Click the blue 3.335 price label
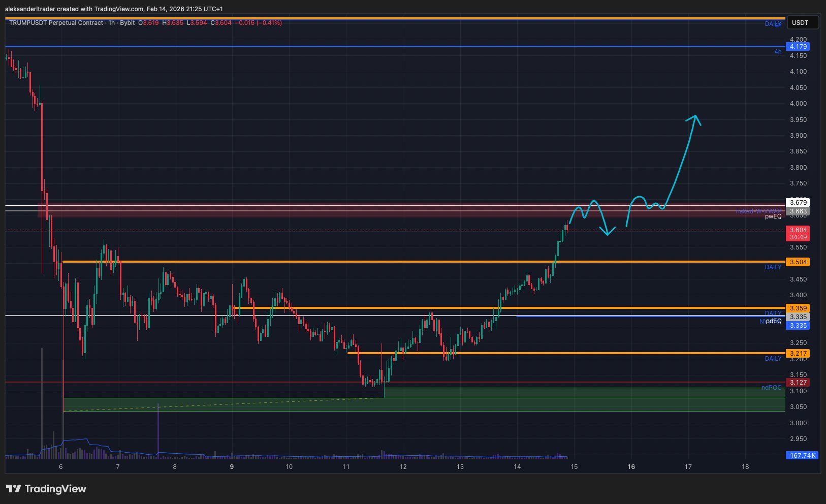The image size is (826, 504). coord(798,326)
